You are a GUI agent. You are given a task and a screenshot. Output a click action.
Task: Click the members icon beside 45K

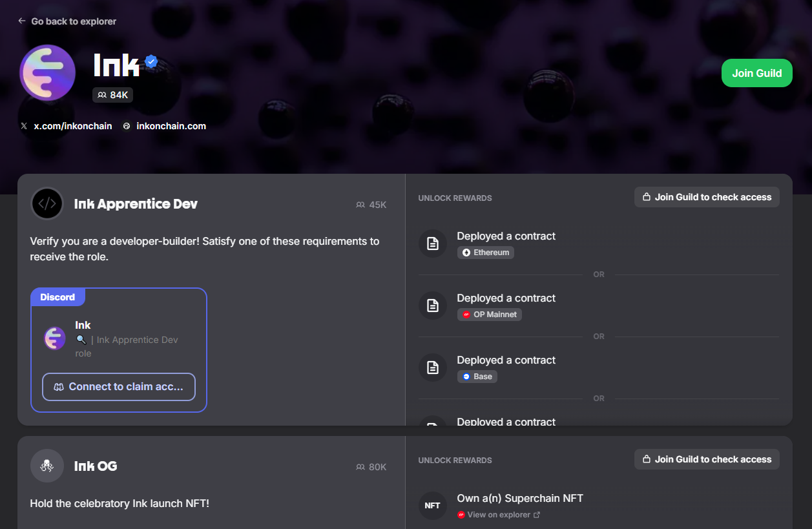360,205
